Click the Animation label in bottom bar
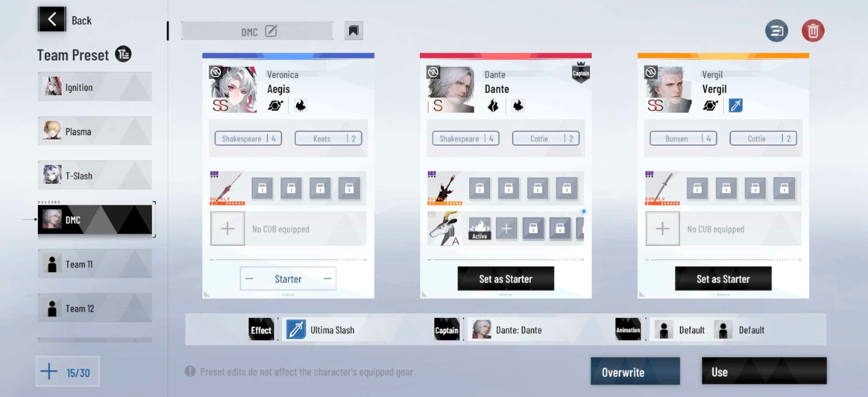The height and width of the screenshot is (397, 868). click(x=628, y=330)
